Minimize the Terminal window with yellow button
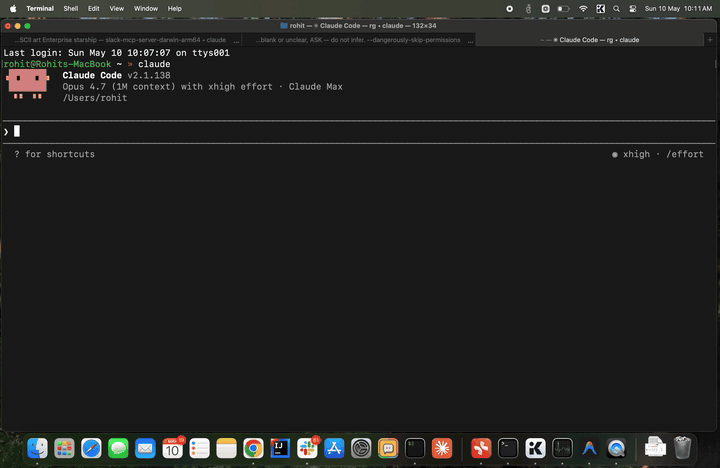 tap(17, 26)
